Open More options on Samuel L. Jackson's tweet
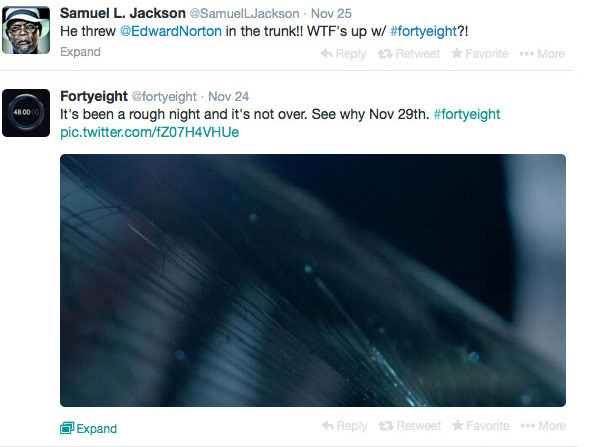The height and width of the screenshot is (447, 600). pyautogui.click(x=542, y=54)
